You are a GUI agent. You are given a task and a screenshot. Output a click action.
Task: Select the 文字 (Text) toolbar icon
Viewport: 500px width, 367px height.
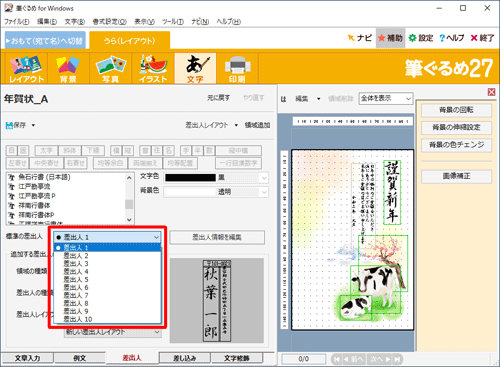tap(195, 68)
